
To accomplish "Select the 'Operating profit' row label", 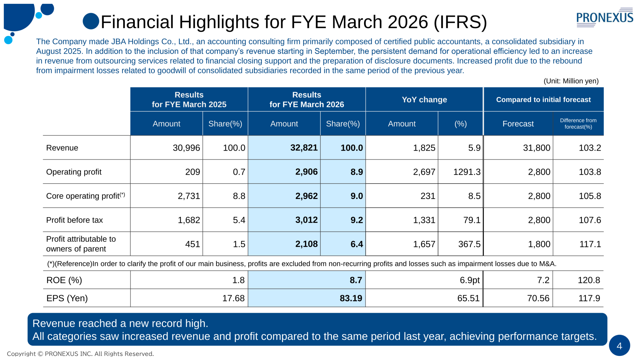I will (74, 172).
